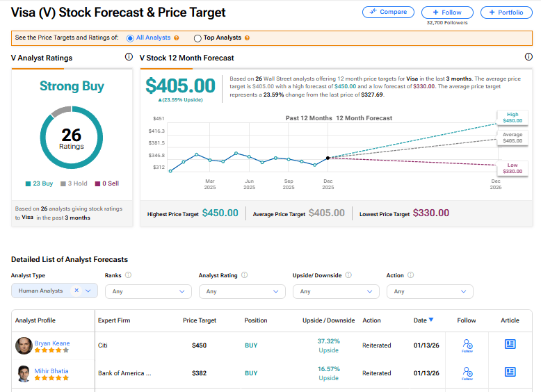Click the Average $405.00 forecast label
Viewport: 541px width, 392px height.
point(512,138)
